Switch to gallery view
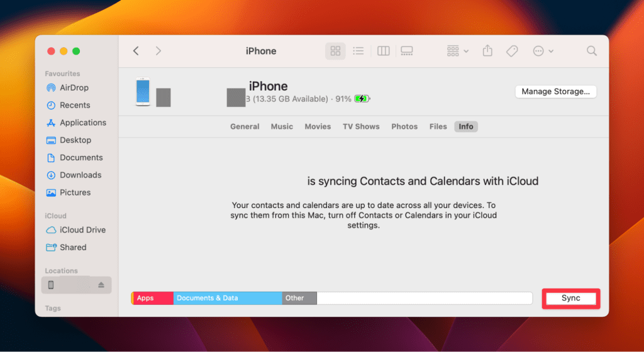Image resolution: width=644 pixels, height=352 pixels. [x=406, y=51]
